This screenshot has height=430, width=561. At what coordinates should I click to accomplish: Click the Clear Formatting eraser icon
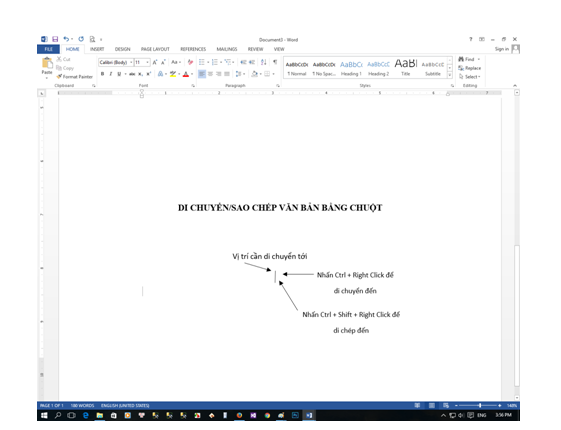click(x=190, y=62)
